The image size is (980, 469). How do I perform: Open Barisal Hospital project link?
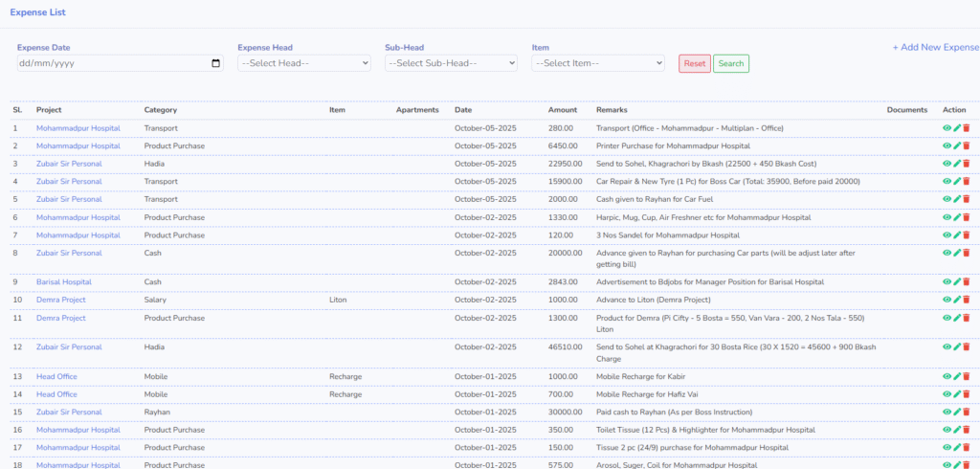(64, 282)
